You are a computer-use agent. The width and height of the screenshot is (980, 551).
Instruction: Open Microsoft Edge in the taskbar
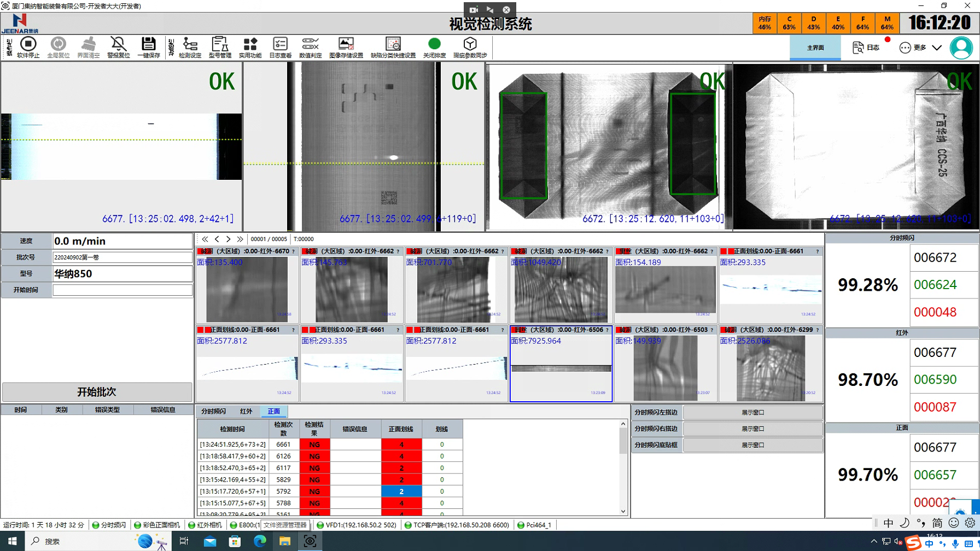pyautogui.click(x=260, y=541)
